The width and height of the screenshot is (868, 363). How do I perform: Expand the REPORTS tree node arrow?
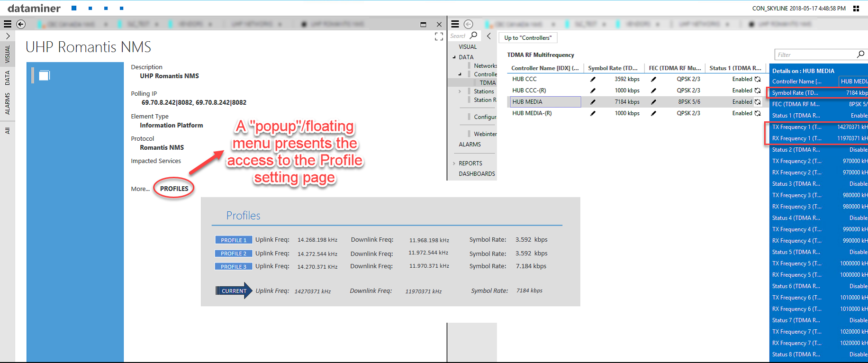[454, 163]
